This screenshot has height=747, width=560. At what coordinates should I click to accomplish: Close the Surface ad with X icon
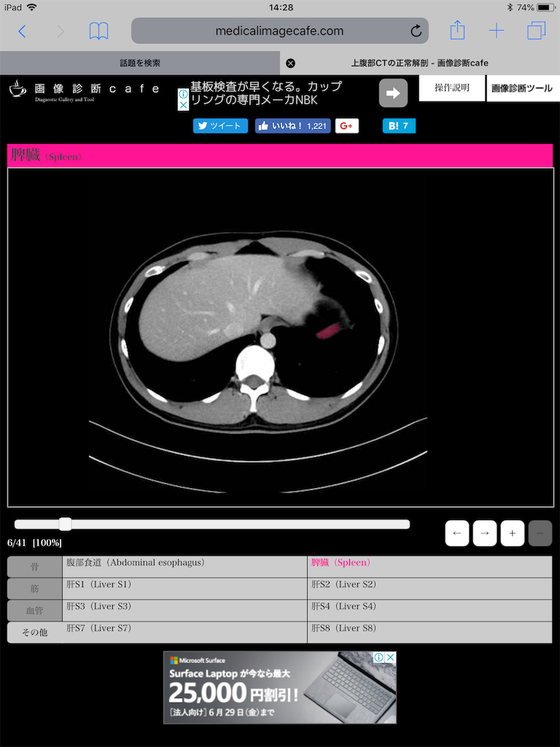pyautogui.click(x=391, y=657)
